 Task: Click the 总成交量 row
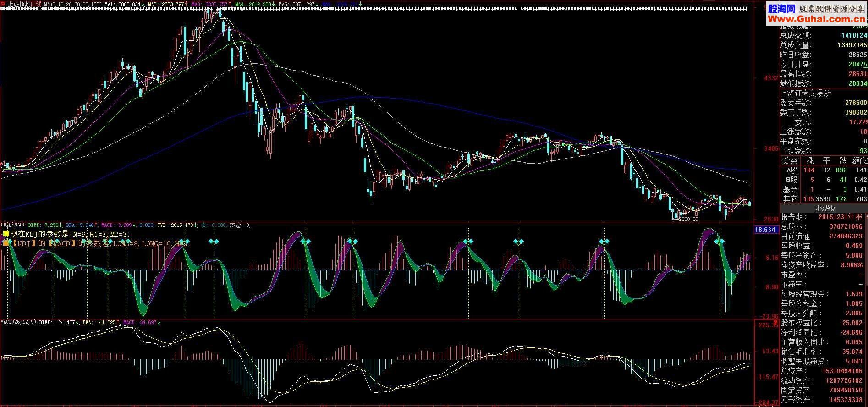824,45
